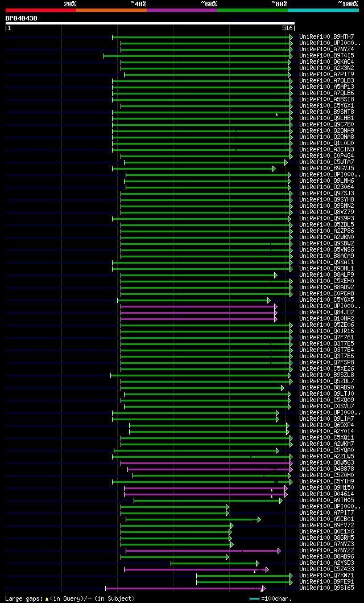The width and height of the screenshot is (364, 603).
Task: Open hit UniRef100_Q2QNA9
Action: click(x=327, y=131)
